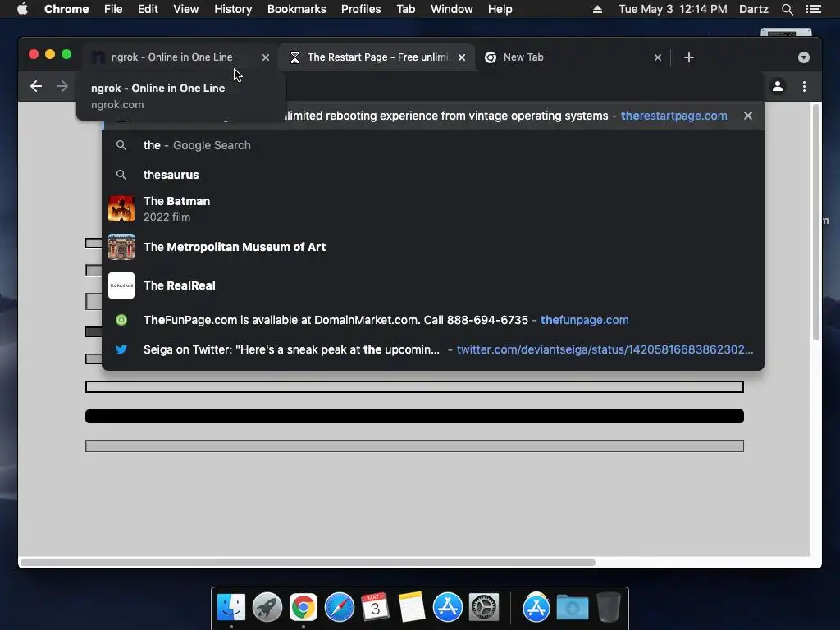Viewport: 840px width, 630px height.
Task: Open Finder from the Dock
Action: 231,608
